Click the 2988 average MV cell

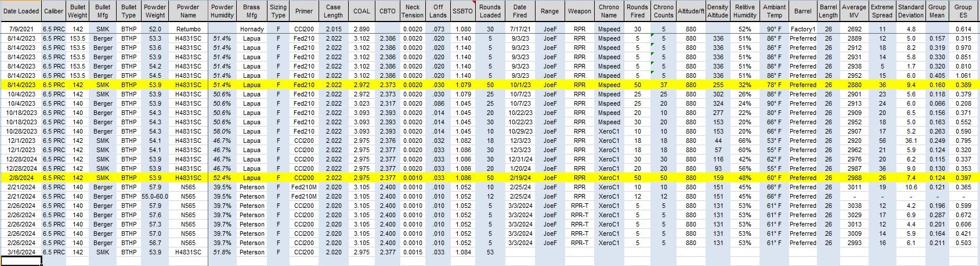(x=854, y=178)
